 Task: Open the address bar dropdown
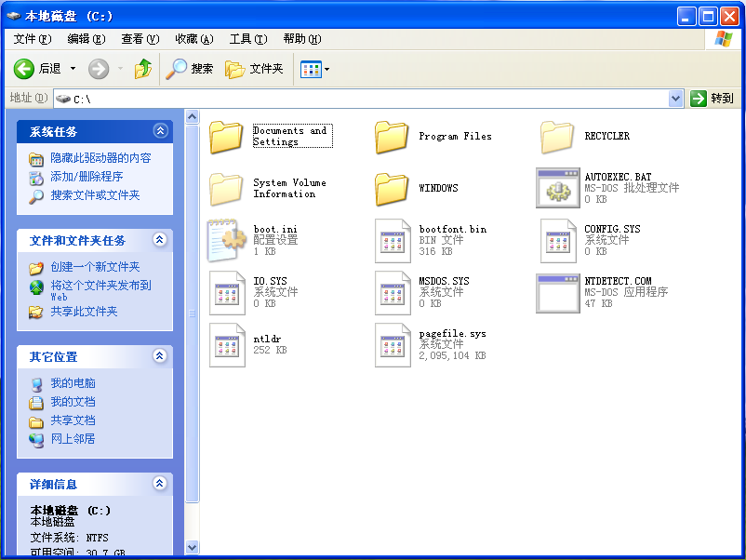[x=675, y=99]
